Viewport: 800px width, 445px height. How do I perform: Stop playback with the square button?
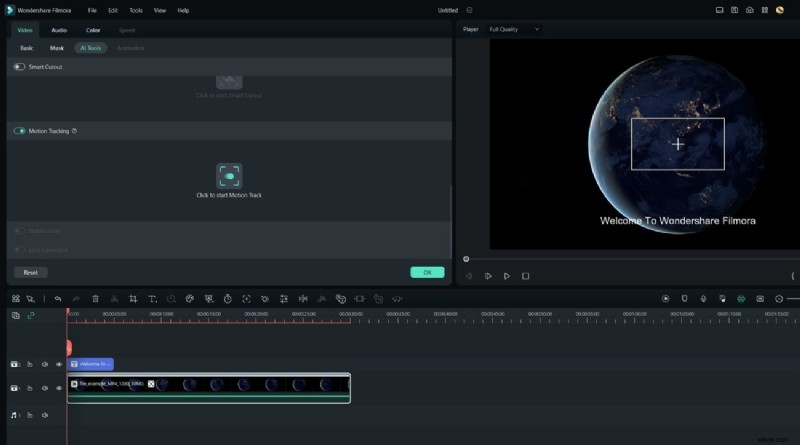coord(526,276)
